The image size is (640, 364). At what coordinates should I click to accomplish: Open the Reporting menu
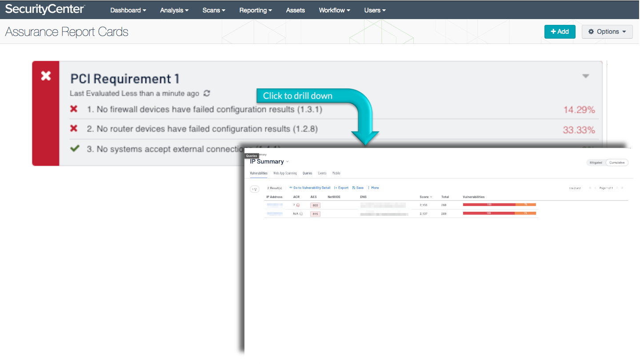(256, 10)
